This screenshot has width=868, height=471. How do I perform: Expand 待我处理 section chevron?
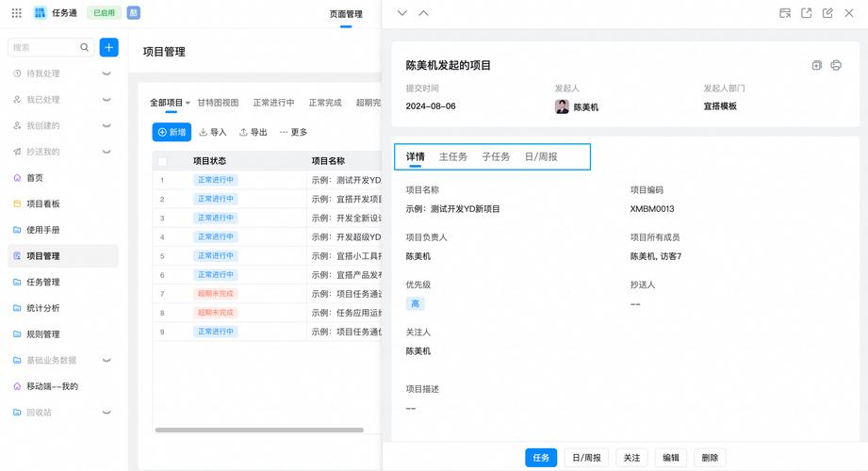pos(106,73)
